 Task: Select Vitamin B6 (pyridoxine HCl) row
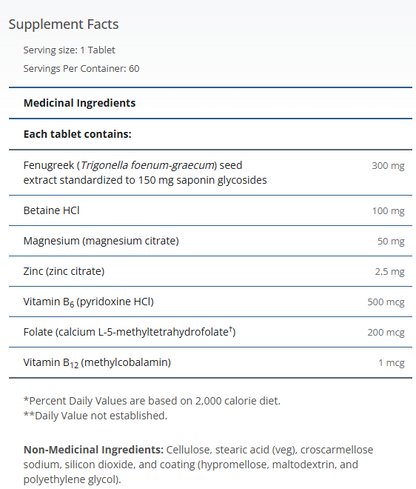pos(210,302)
